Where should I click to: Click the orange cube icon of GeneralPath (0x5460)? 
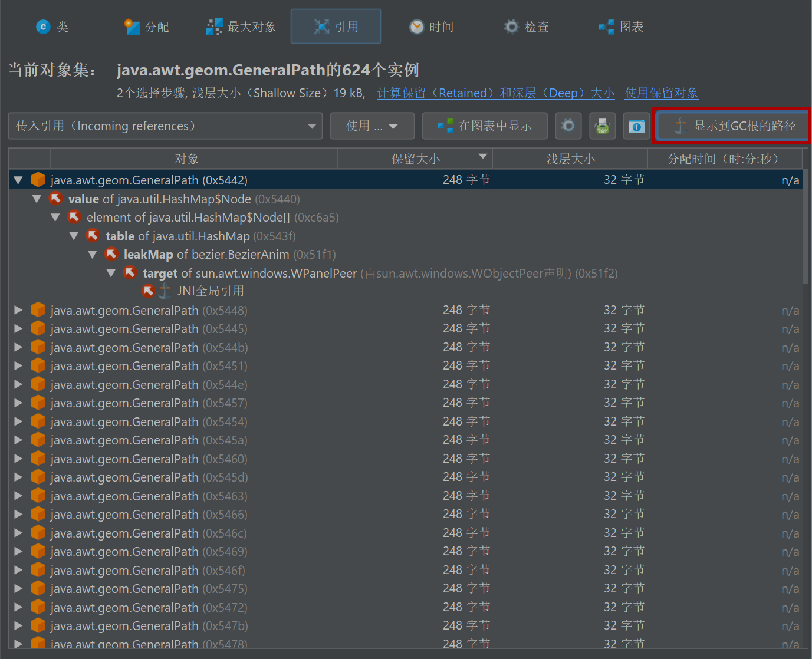pos(38,459)
